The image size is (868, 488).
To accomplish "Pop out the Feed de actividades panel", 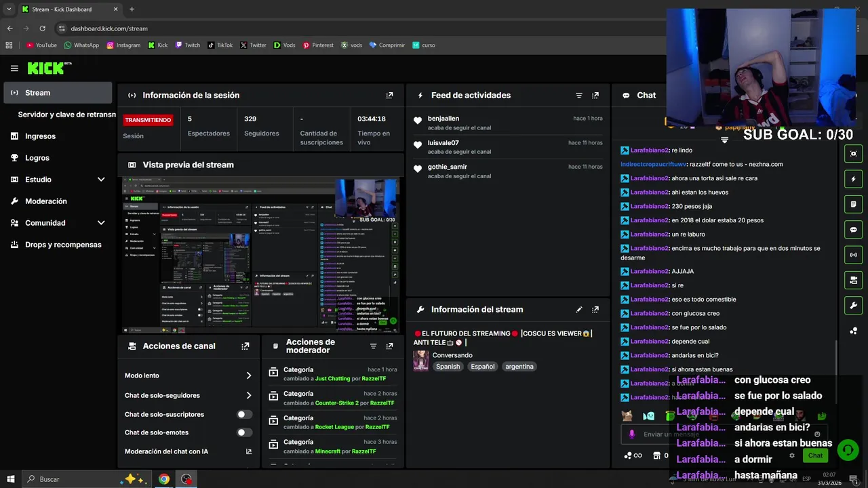I will click(x=595, y=96).
